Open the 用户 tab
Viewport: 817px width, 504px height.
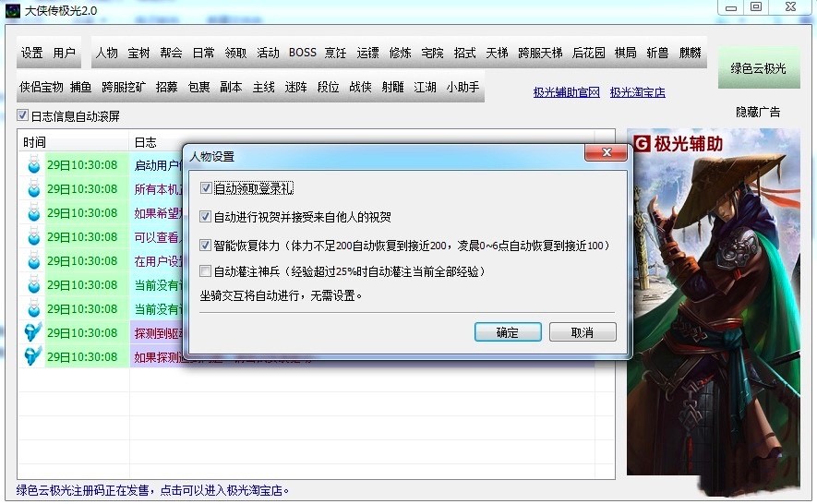click(64, 54)
